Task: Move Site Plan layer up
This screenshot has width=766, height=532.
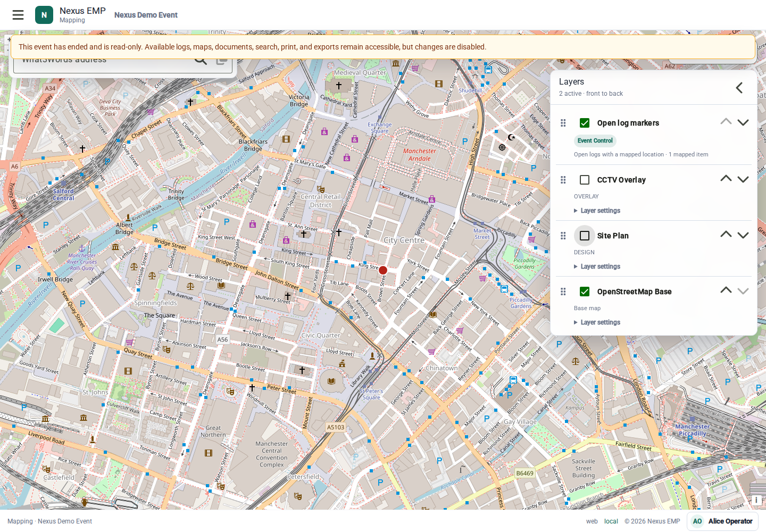Action: 726,235
